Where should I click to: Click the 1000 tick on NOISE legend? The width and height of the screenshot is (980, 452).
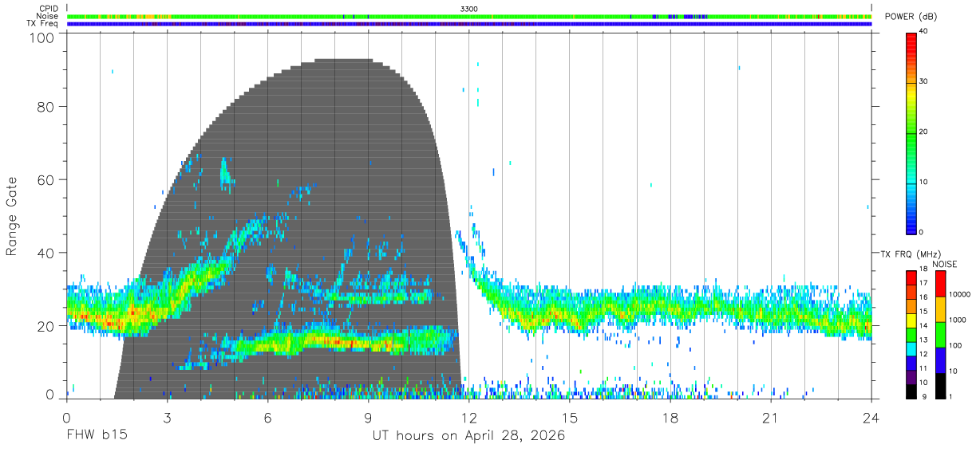pos(957,320)
